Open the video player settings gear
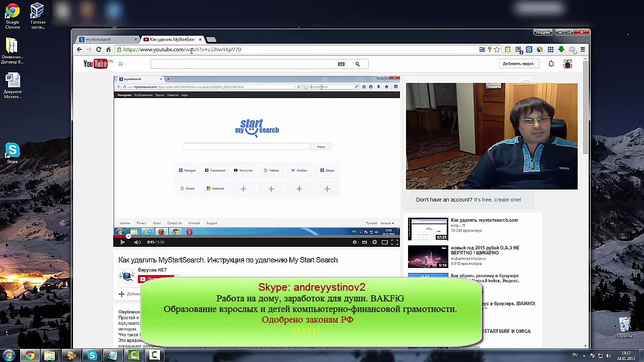The height and width of the screenshot is (362, 644). [374, 242]
